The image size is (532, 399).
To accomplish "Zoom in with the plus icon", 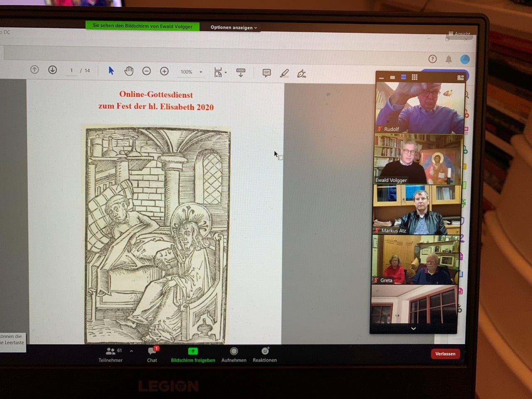I will (164, 71).
